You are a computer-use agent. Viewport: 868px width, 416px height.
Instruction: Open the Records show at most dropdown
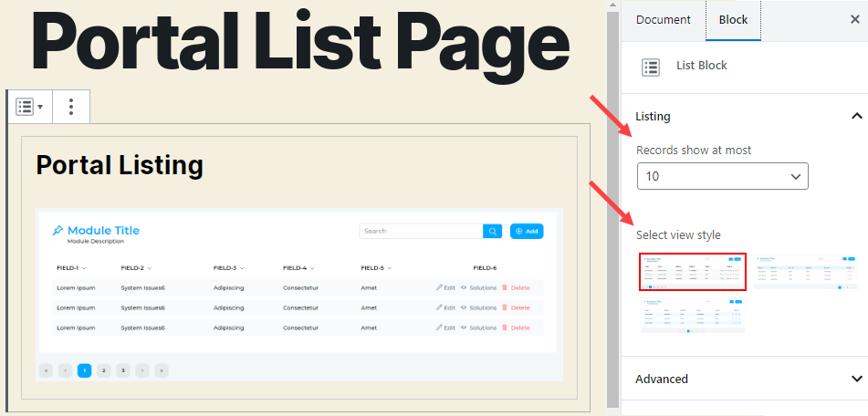click(722, 175)
